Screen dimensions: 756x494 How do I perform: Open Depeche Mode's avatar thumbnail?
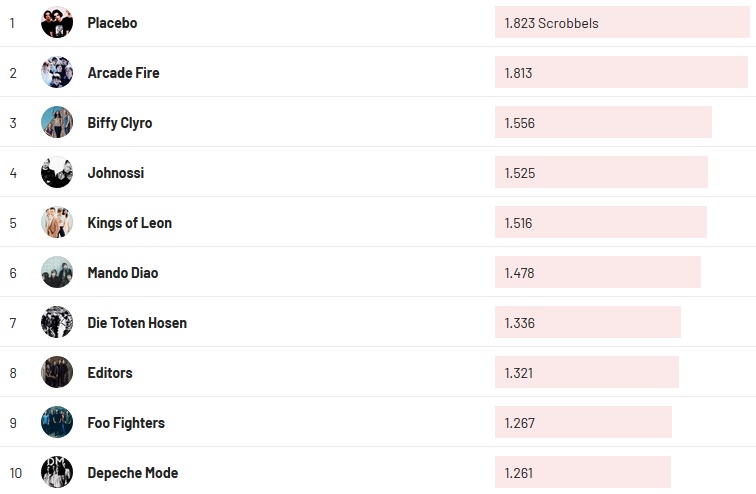pyautogui.click(x=57, y=472)
